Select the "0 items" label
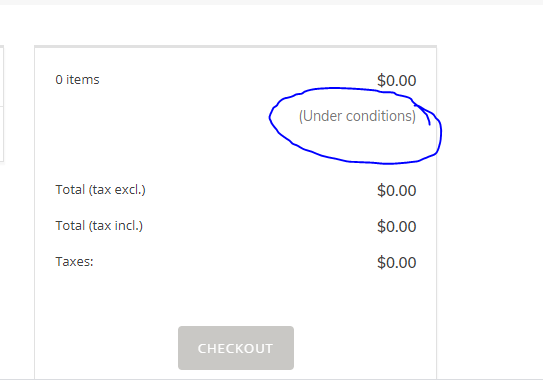The width and height of the screenshot is (543, 387). 77,80
